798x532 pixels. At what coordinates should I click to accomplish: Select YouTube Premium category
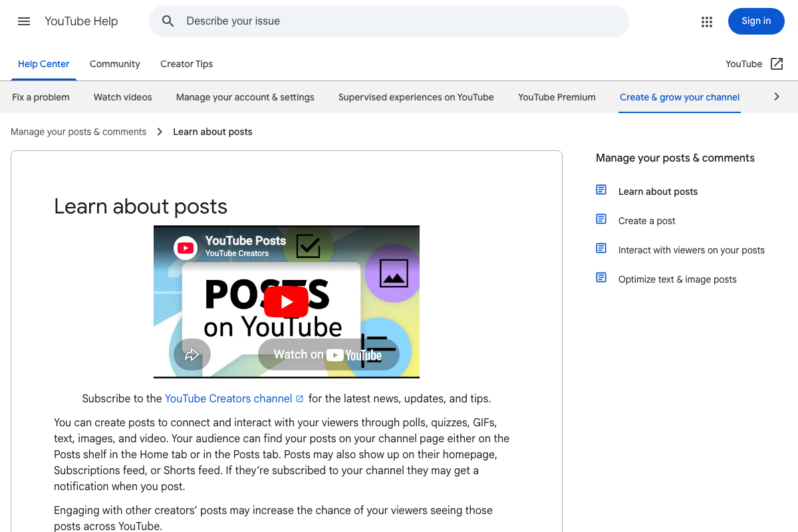tap(557, 97)
